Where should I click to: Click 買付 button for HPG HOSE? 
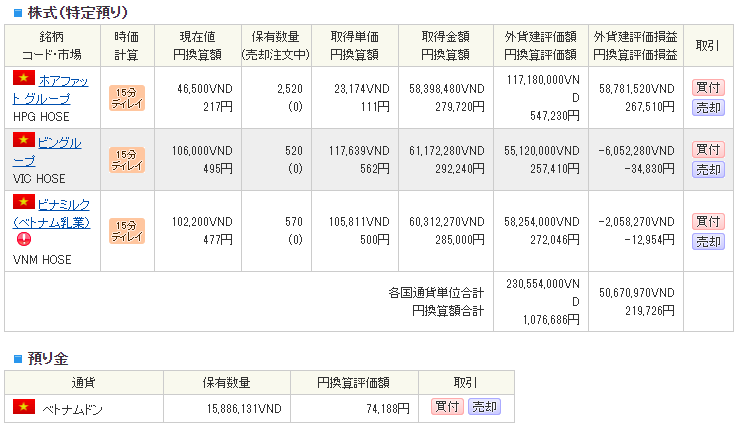(x=708, y=87)
